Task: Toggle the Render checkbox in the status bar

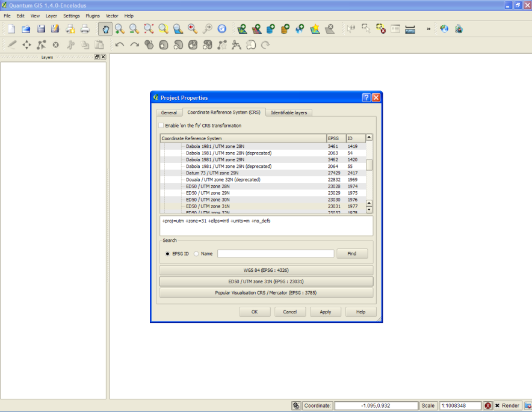Action: point(497,405)
